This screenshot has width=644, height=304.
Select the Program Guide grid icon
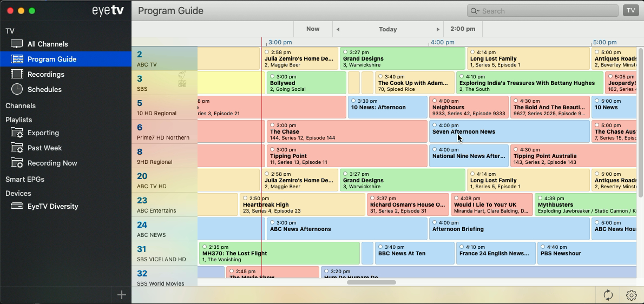pyautogui.click(x=17, y=59)
